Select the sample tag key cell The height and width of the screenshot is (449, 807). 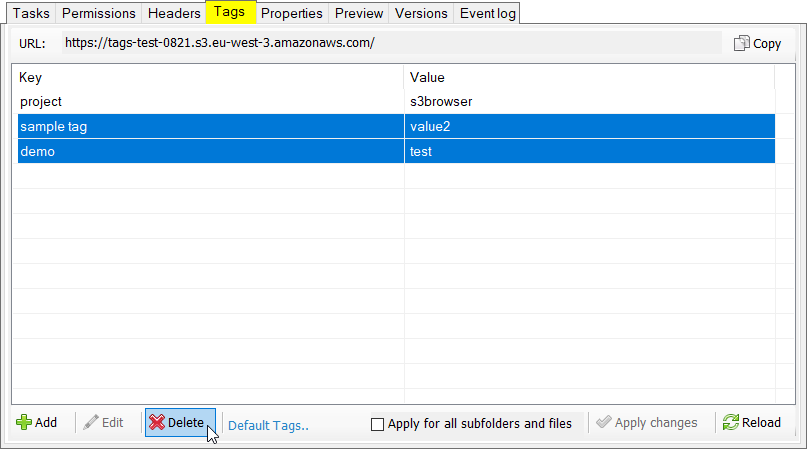point(210,126)
